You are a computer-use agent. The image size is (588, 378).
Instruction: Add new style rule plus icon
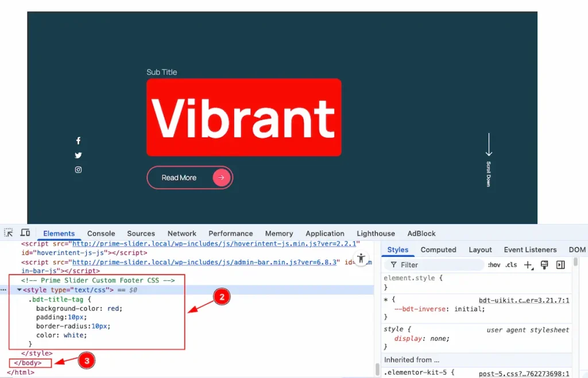[528, 265]
